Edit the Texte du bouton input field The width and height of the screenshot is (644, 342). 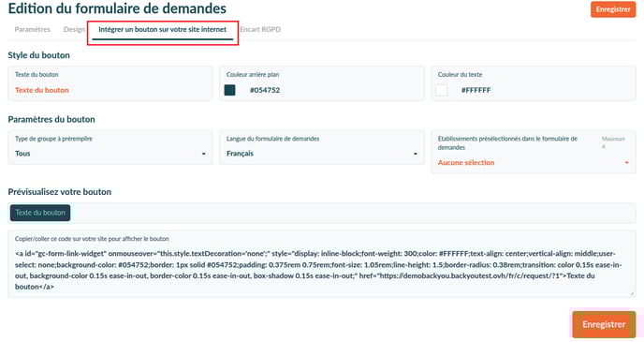110,83
